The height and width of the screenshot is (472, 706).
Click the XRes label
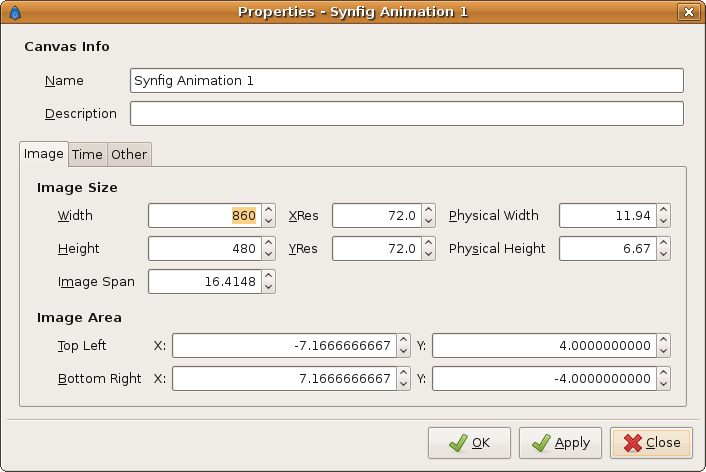(x=303, y=216)
